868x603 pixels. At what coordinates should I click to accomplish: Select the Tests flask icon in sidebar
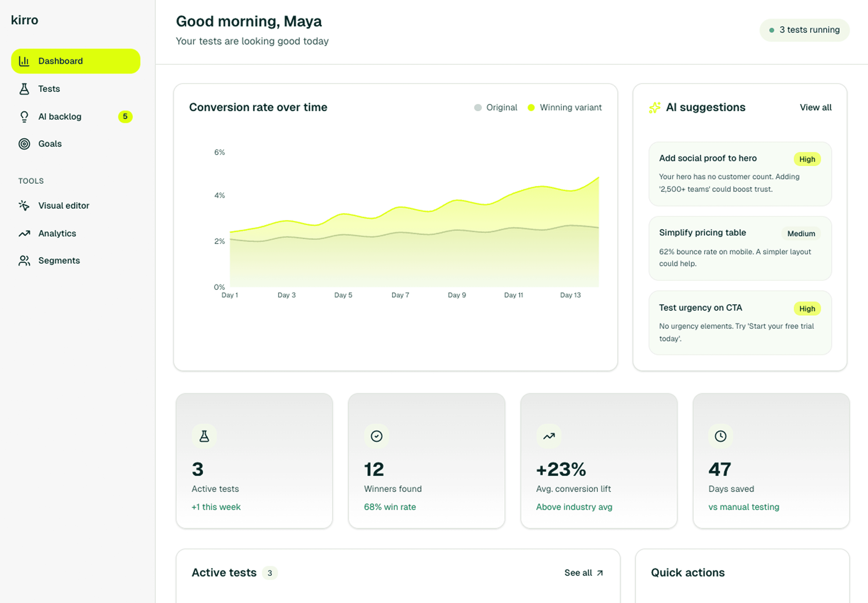(x=24, y=88)
